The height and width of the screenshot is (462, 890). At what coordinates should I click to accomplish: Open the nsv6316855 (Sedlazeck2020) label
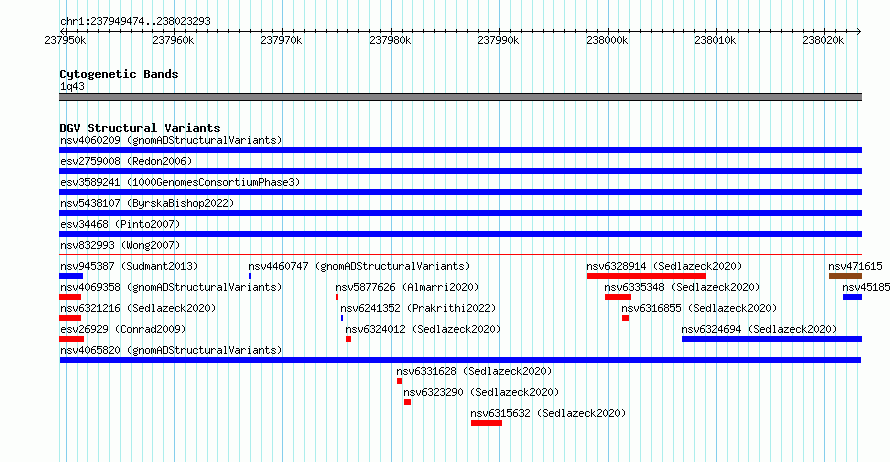tap(699, 308)
